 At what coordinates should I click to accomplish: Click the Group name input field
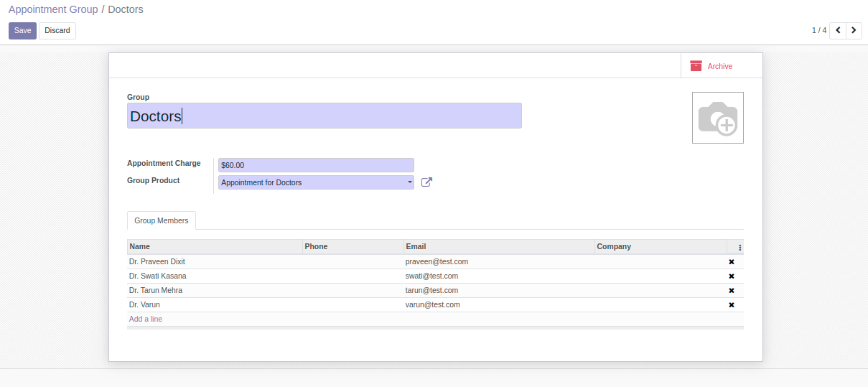click(x=324, y=116)
